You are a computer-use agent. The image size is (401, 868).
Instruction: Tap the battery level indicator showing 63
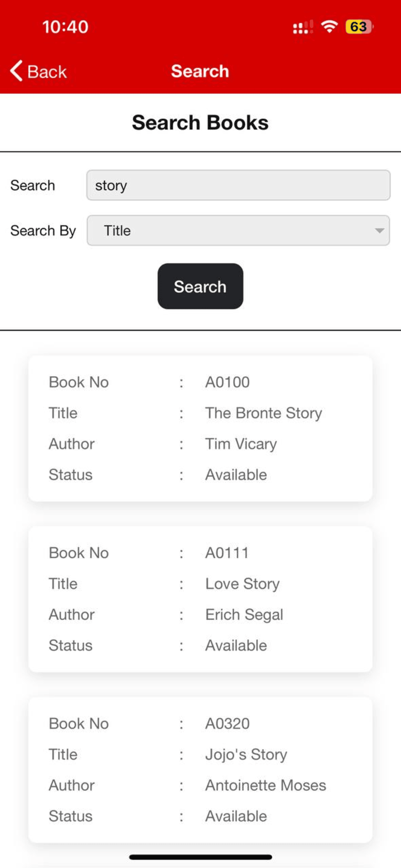point(359,26)
